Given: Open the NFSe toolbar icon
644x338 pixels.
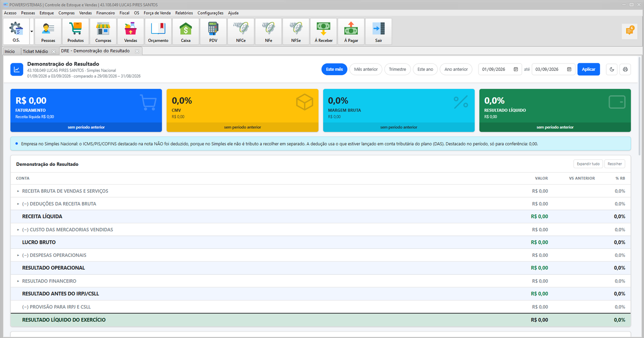Looking at the screenshot, I should [296, 31].
